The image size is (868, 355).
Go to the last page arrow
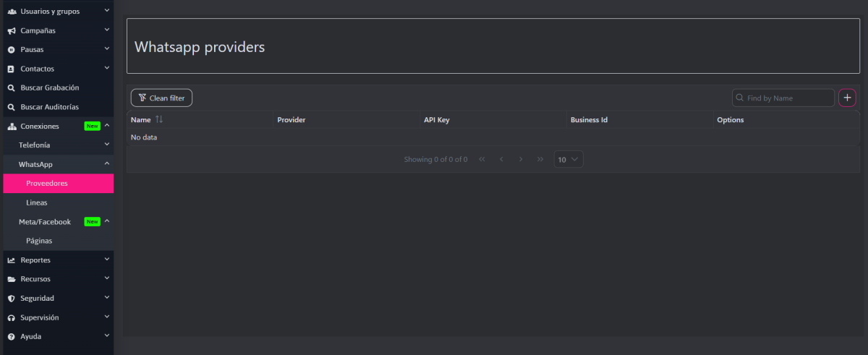tap(540, 159)
